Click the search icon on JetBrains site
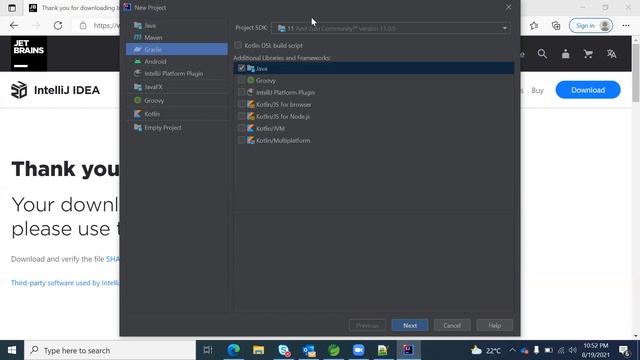This screenshot has height=360, width=640. click(542, 54)
